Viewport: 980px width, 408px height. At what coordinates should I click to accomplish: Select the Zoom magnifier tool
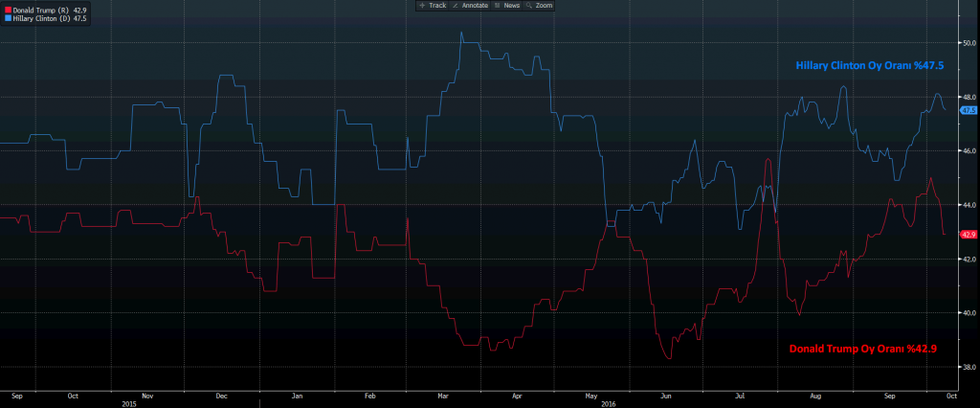pos(539,5)
